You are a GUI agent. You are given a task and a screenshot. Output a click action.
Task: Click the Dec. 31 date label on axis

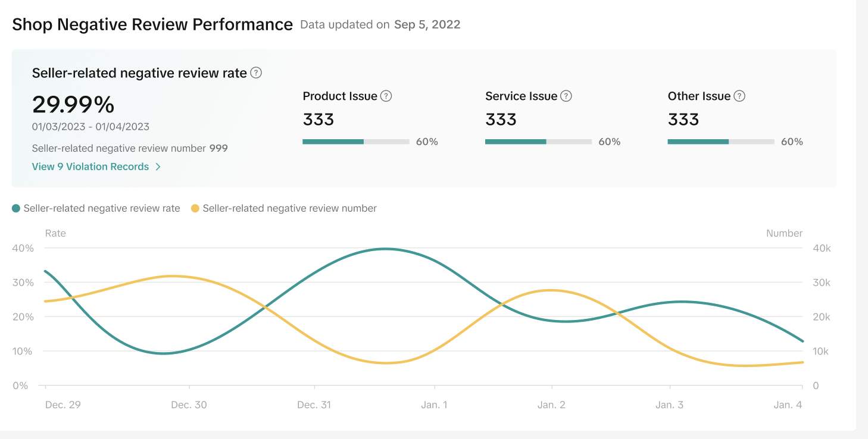coord(314,405)
